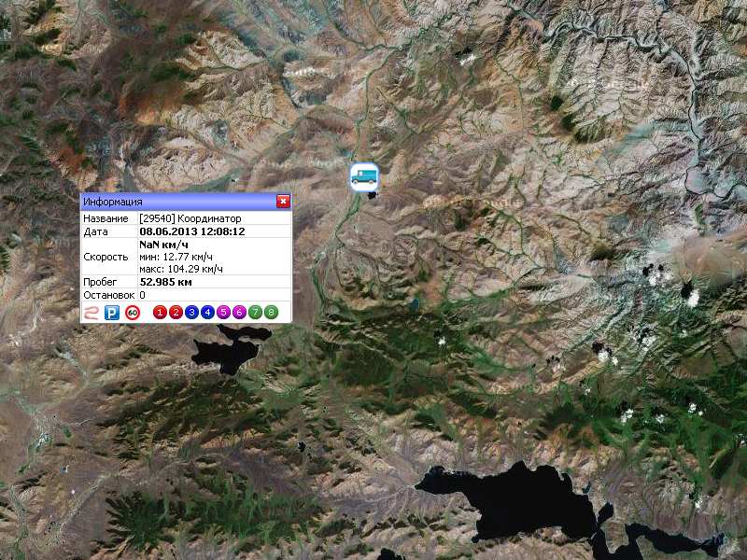This screenshot has height=560, width=747.
Task: Click the mileage value 52.985 км
Action: (166, 282)
